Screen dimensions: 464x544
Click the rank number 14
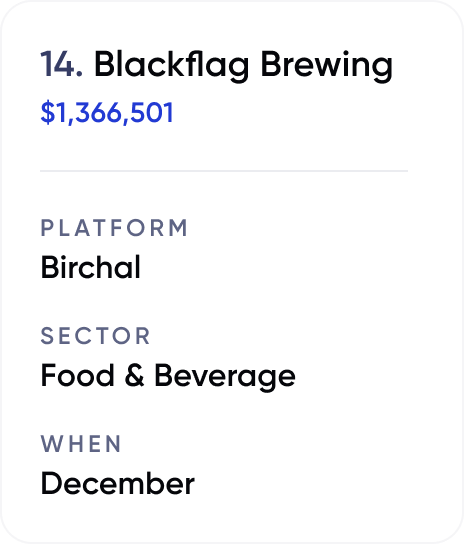[x=61, y=64]
